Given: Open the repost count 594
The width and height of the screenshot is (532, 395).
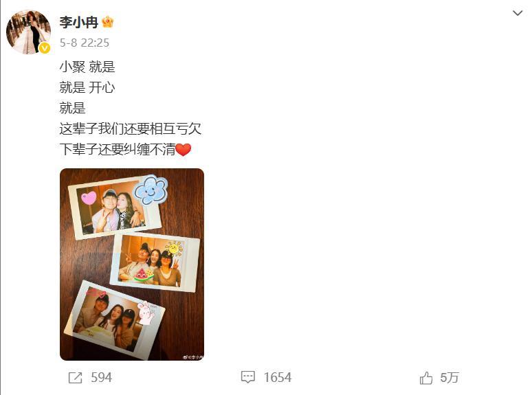Looking at the screenshot, I should pyautogui.click(x=102, y=377).
